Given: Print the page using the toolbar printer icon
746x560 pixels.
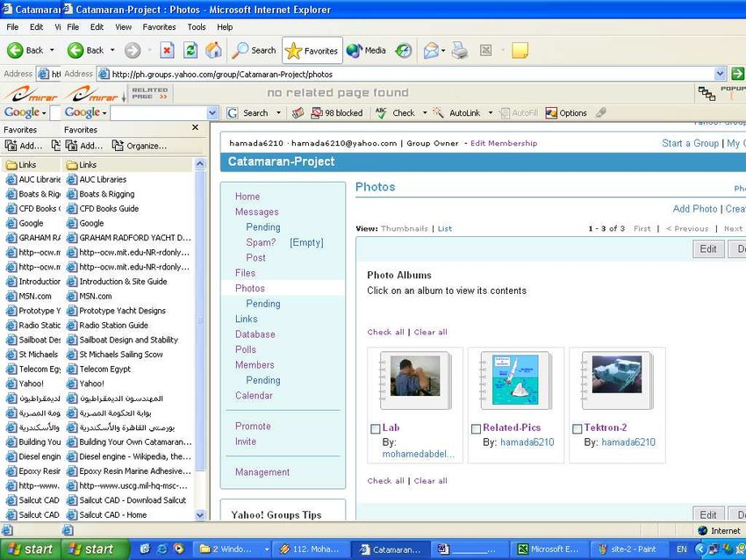Looking at the screenshot, I should coord(460,50).
